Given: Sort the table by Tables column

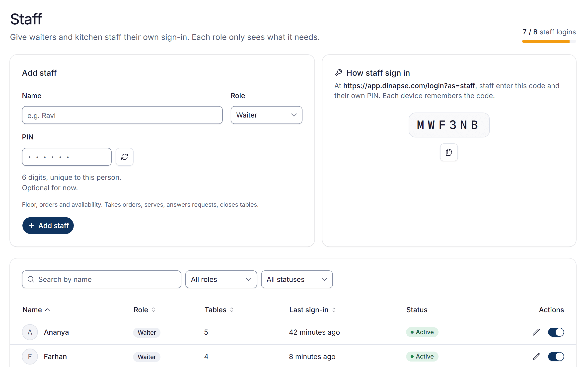Looking at the screenshot, I should [x=219, y=310].
